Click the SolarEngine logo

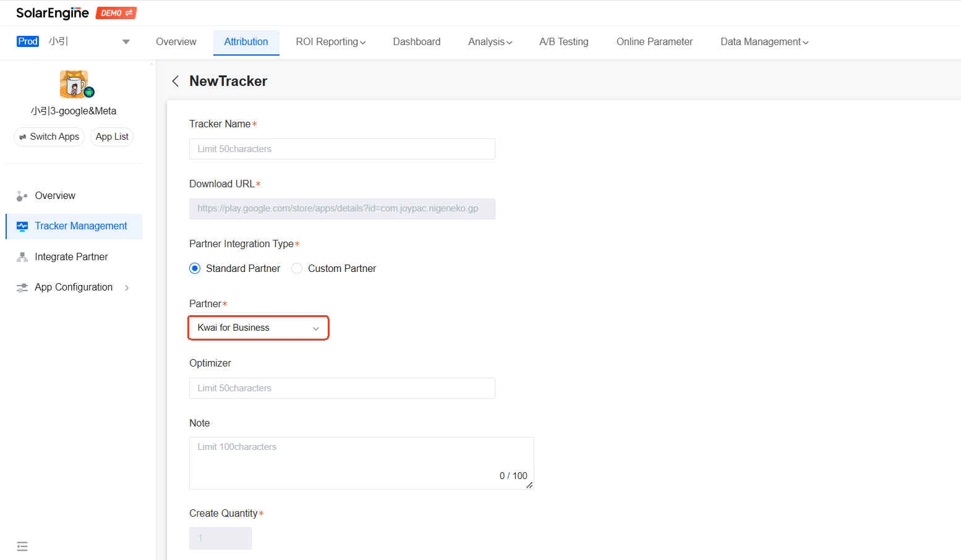(53, 13)
